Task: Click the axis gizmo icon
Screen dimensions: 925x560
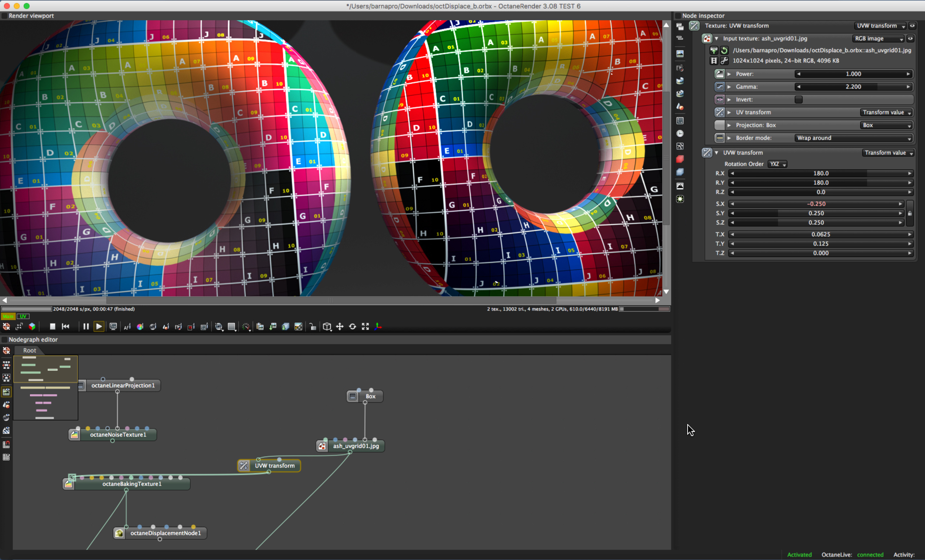Action: pos(378,327)
